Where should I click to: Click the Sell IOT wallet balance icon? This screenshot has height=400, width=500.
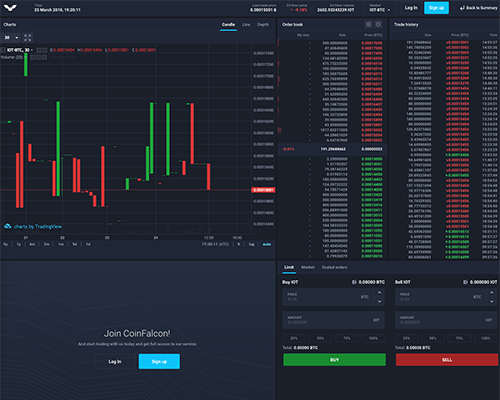click(x=465, y=282)
